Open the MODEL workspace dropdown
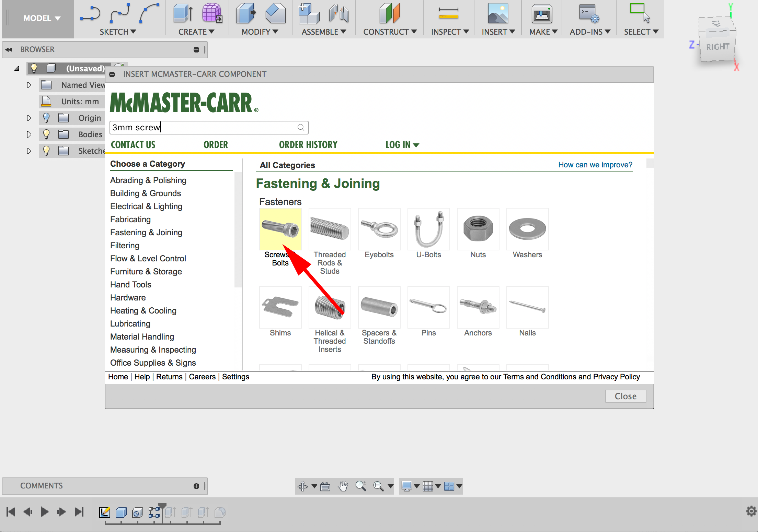This screenshot has height=532, width=758. pyautogui.click(x=42, y=18)
